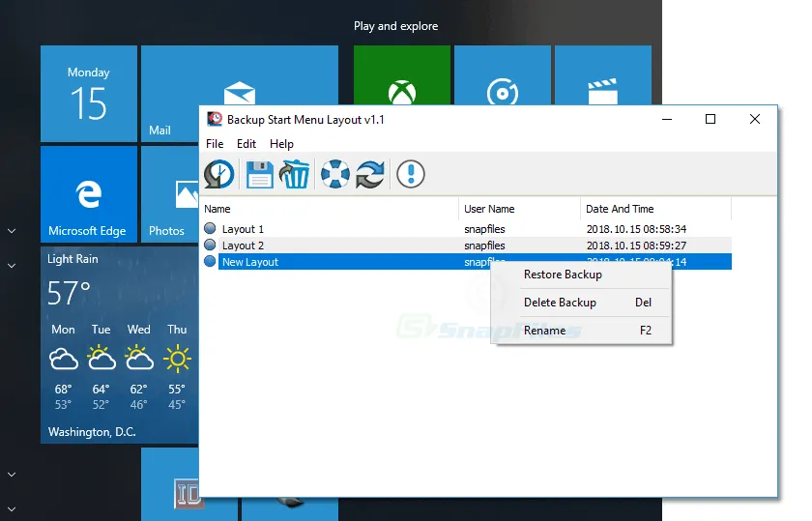
Task: Select the Layout 2 row
Action: click(x=468, y=246)
